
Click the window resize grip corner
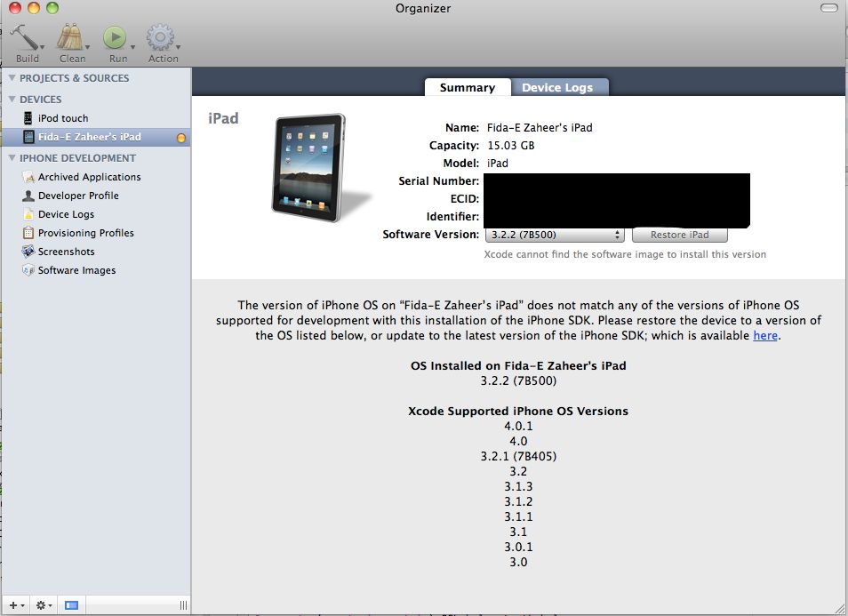pos(839,607)
